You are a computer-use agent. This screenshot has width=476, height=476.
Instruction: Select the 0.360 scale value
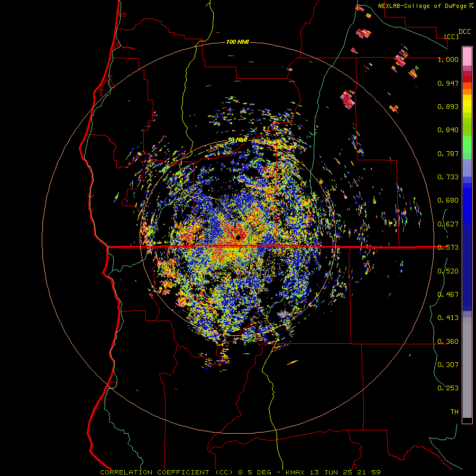pyautogui.click(x=448, y=342)
